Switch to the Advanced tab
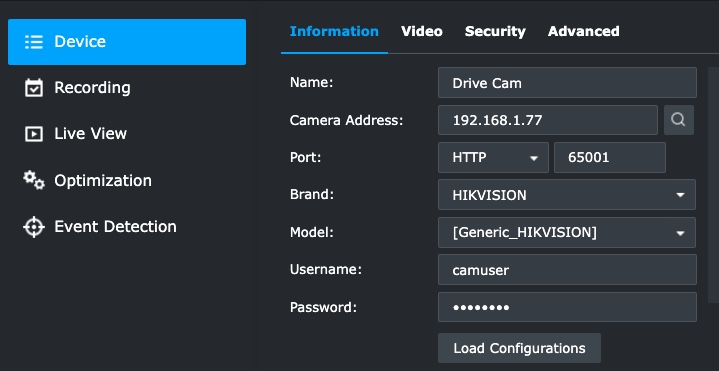Screen dimensions: 719x371 click(584, 31)
